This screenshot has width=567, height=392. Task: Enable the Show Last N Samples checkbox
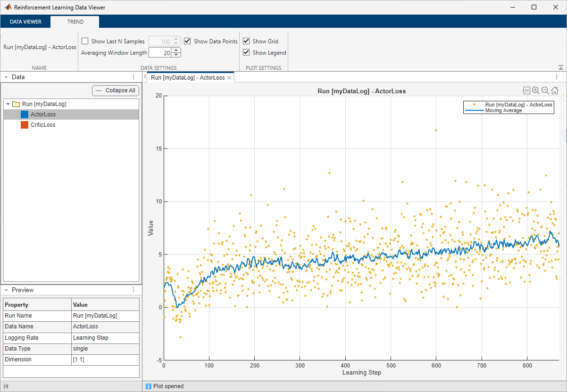[85, 41]
